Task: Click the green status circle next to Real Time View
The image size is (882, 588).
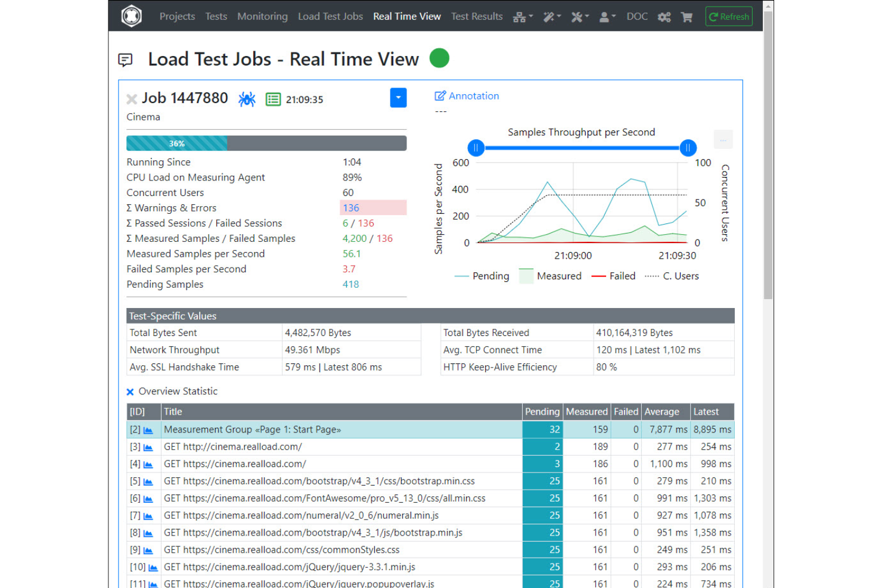Action: (x=439, y=58)
